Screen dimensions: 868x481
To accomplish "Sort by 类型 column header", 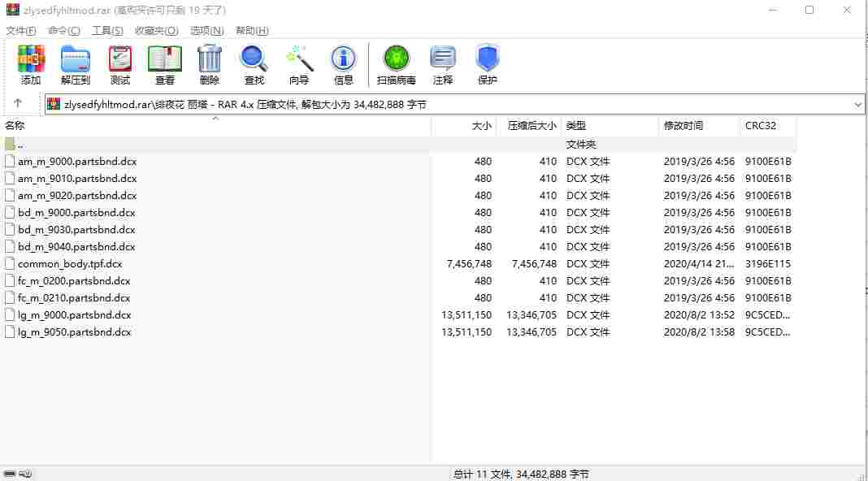I will click(x=610, y=126).
